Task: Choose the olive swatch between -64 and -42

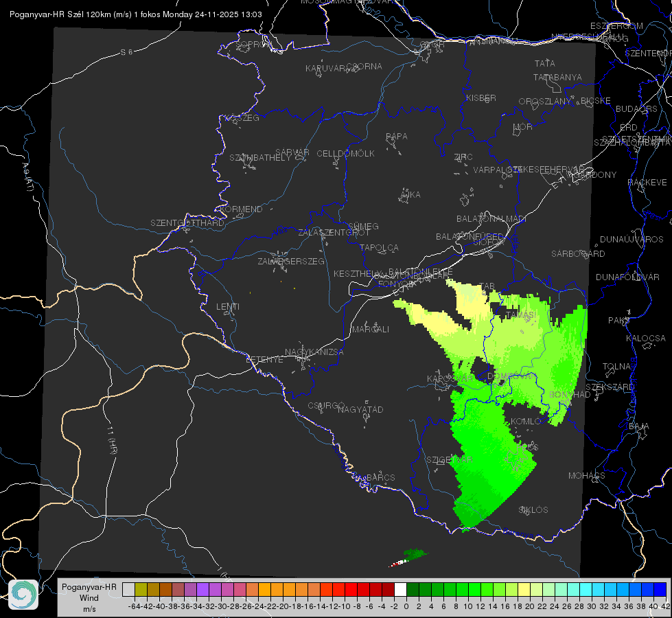Action: click(x=141, y=589)
